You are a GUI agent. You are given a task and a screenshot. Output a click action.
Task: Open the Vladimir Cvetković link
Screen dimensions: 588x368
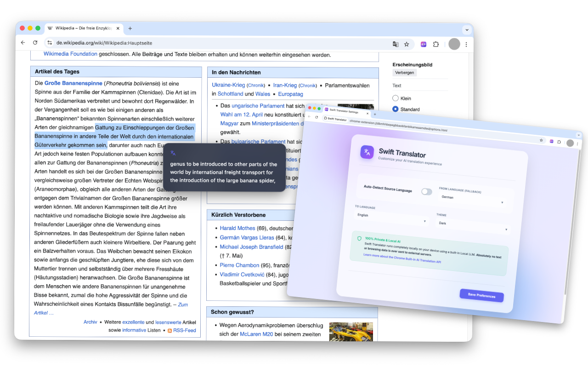coord(242,274)
